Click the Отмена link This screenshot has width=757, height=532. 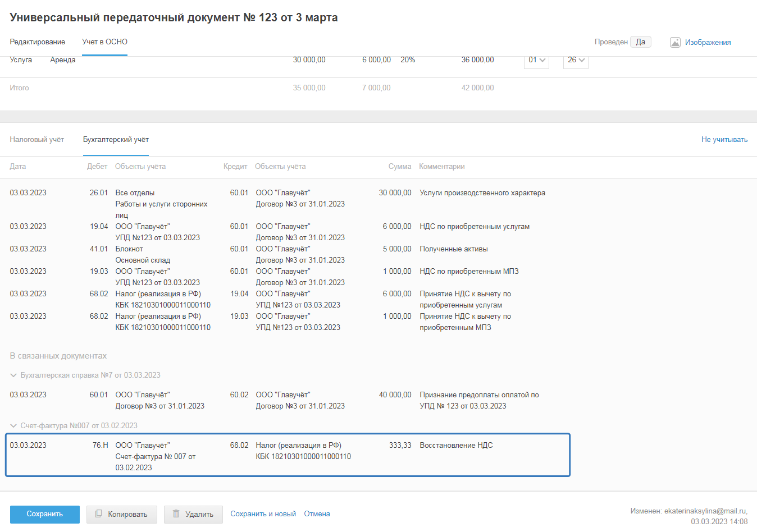(x=317, y=514)
